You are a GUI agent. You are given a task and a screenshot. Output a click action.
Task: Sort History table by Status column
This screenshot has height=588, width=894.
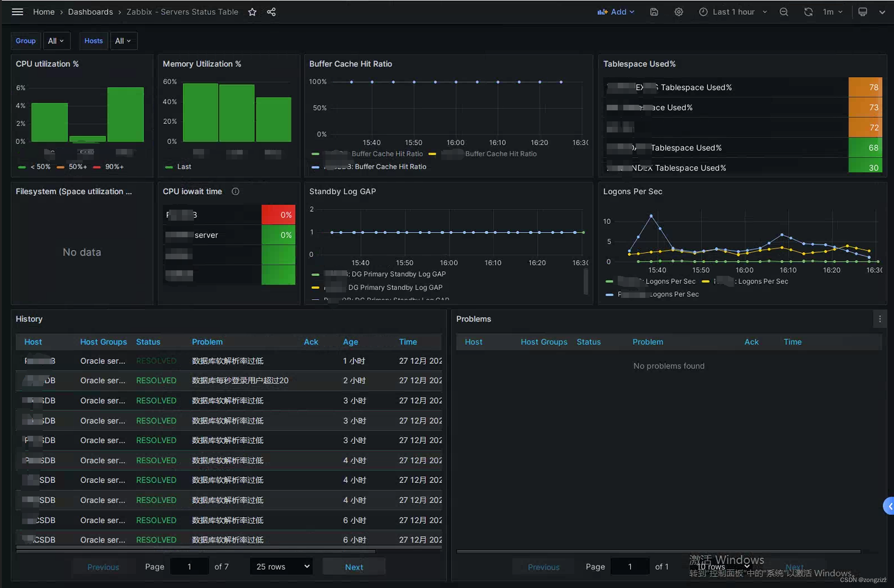[148, 342]
